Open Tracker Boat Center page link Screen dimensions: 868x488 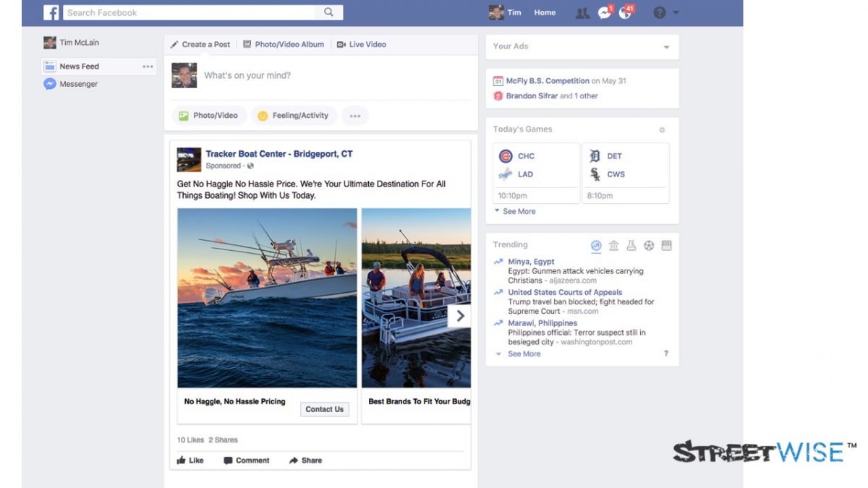click(x=279, y=154)
